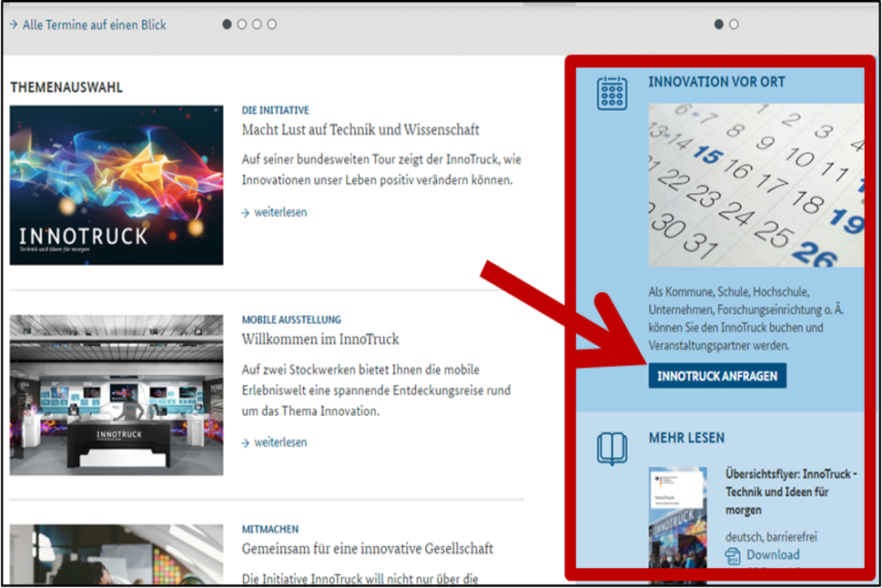Click the calendar photo in Innovation vor Ort

tap(755, 185)
